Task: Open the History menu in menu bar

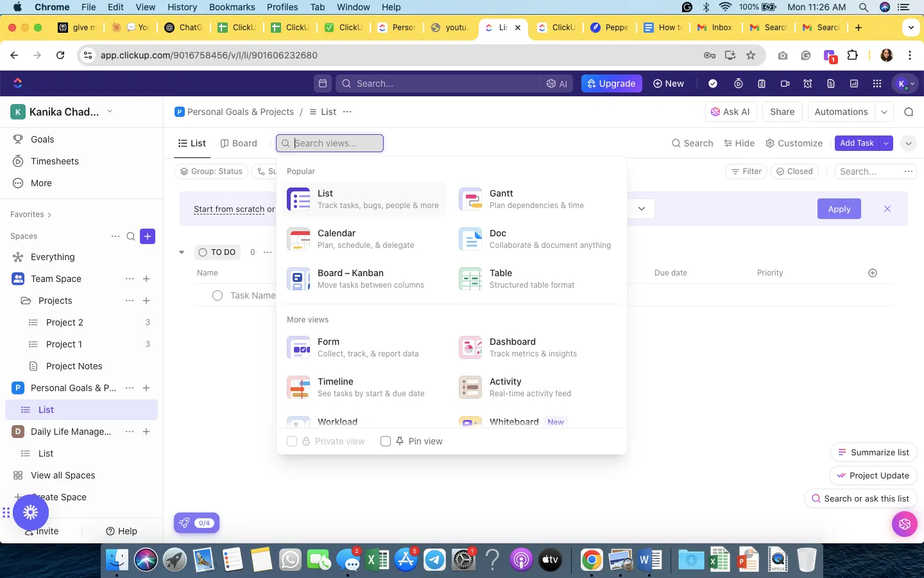Action: [182, 7]
